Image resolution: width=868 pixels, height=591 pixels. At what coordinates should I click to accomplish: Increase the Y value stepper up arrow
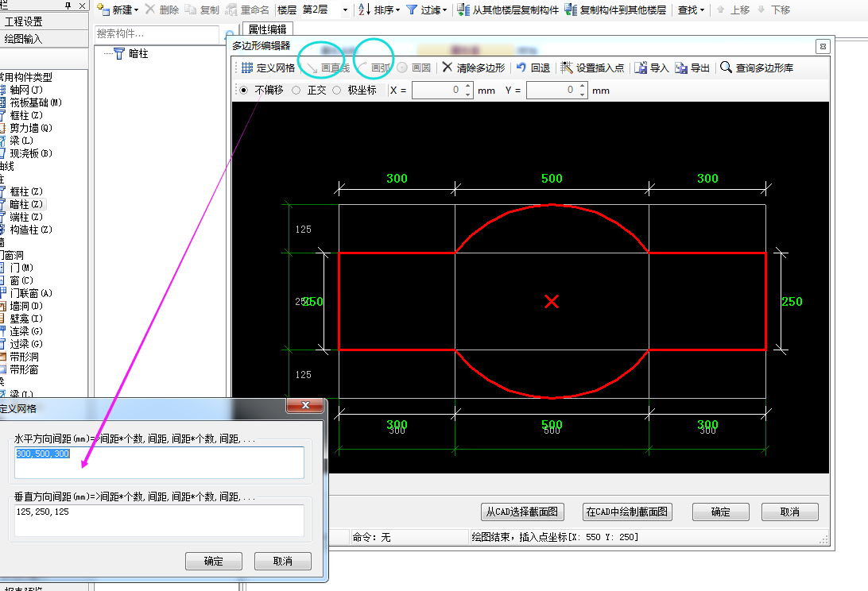click(x=583, y=86)
